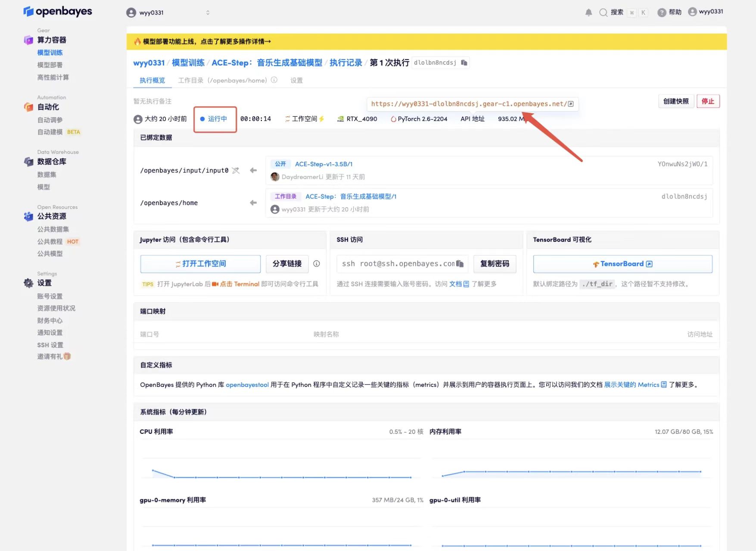Click info icon next to 分享链接
This screenshot has height=551, width=756.
click(317, 264)
